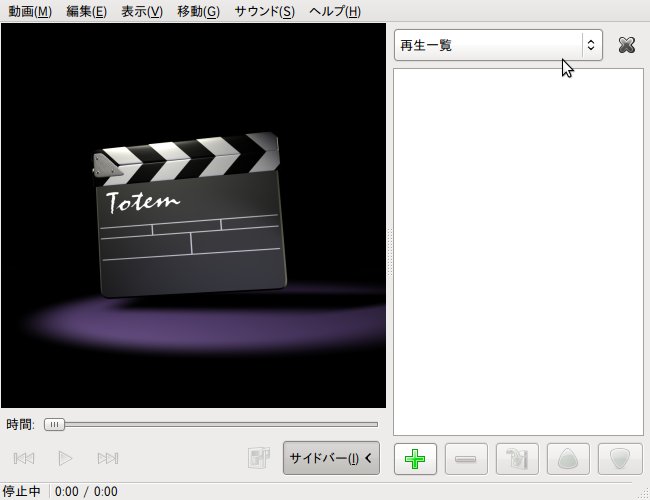Image resolution: width=650 pixels, height=500 pixels.
Task: Open the ヘルプ(H) menu
Action: 335,11
